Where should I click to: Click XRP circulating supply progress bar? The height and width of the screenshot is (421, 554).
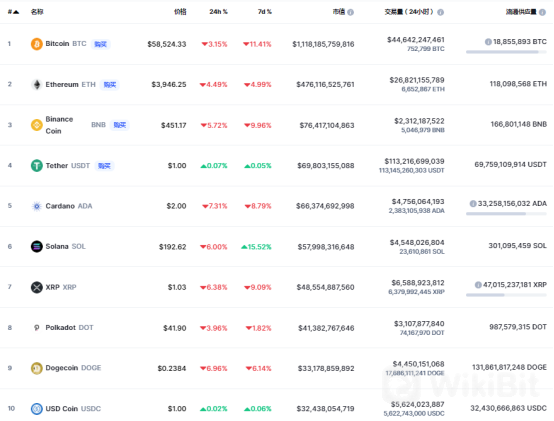[x=506, y=295]
